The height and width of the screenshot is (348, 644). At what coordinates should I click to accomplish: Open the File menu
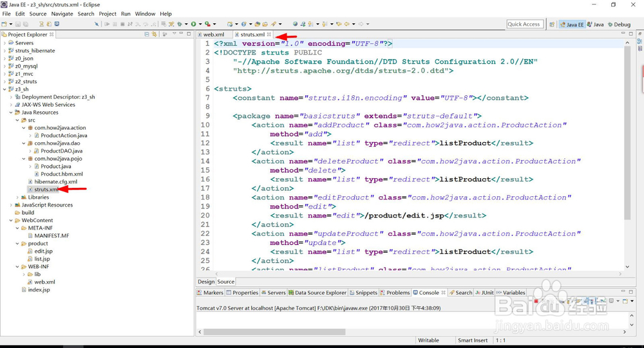pyautogui.click(x=6, y=14)
